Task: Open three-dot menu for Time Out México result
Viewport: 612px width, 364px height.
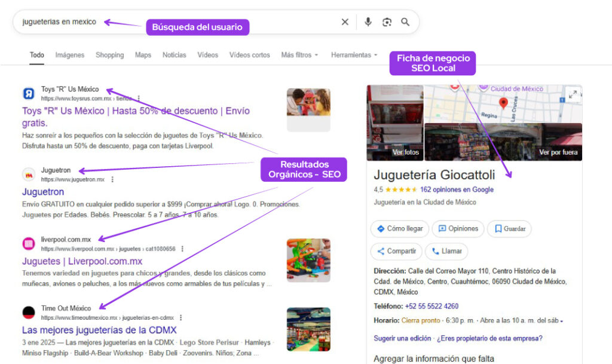Action: click(x=180, y=318)
